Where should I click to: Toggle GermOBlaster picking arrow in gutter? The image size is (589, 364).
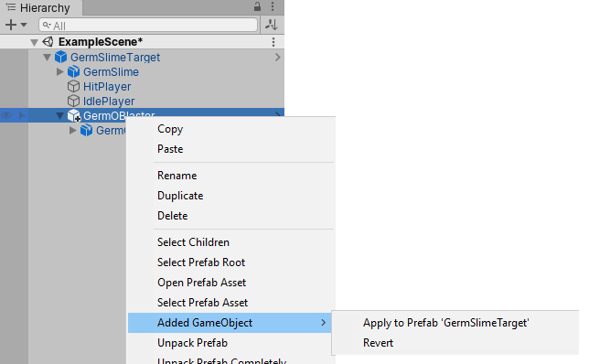[22, 115]
